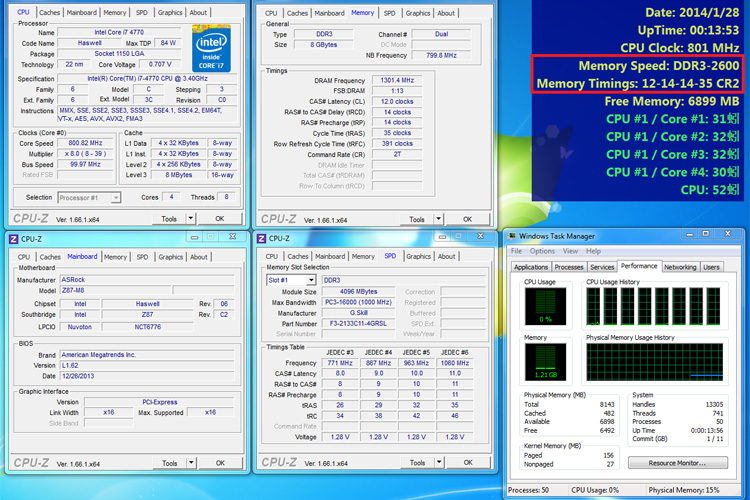Viewport: 750px width, 500px height.
Task: Click the Name field 'Intel Core i7 4770'
Action: tap(119, 32)
